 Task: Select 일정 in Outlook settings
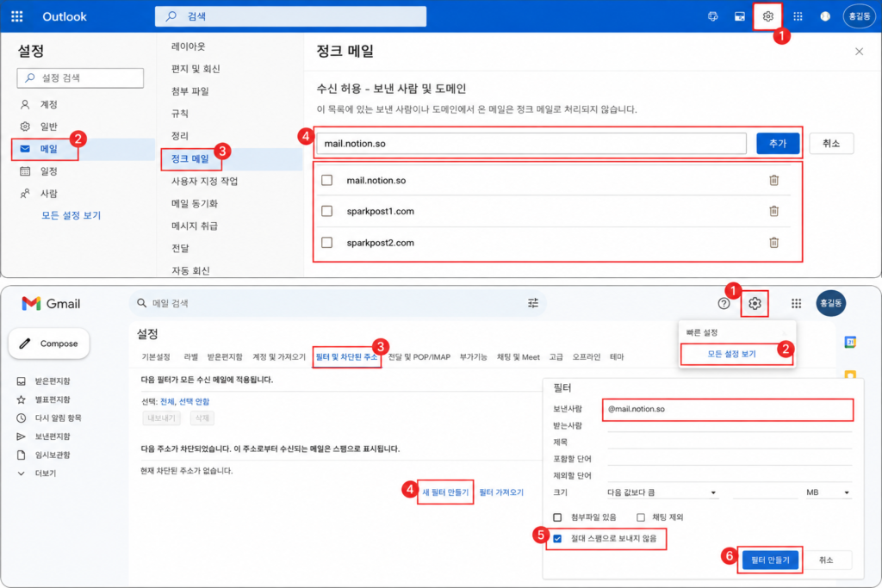pos(48,171)
